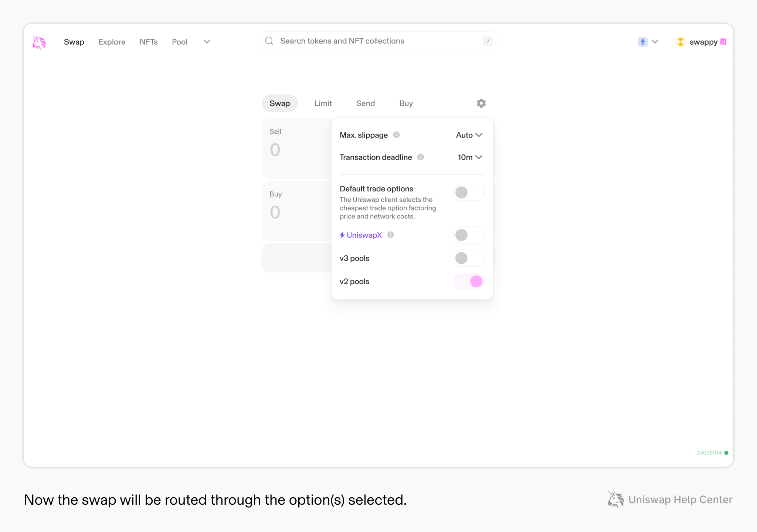Click the search magnifier icon
757x532 pixels.
(269, 41)
